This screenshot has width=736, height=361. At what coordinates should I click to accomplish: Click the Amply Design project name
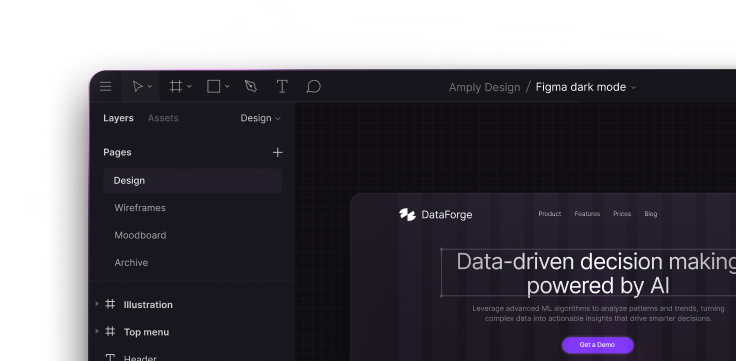(x=484, y=87)
